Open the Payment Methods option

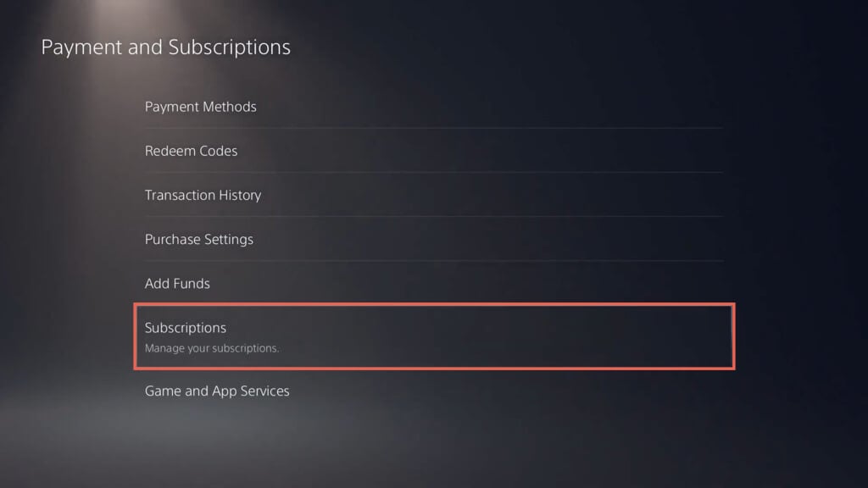(201, 107)
